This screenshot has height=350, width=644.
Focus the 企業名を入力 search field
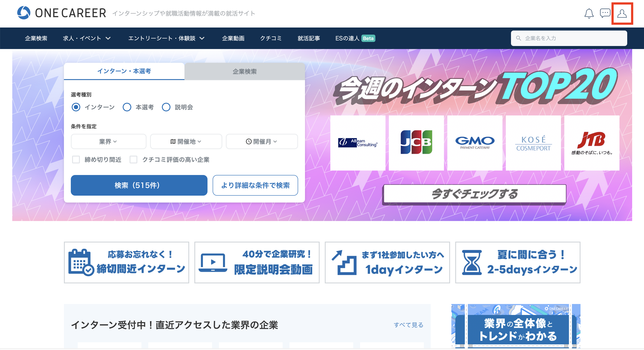tap(569, 38)
